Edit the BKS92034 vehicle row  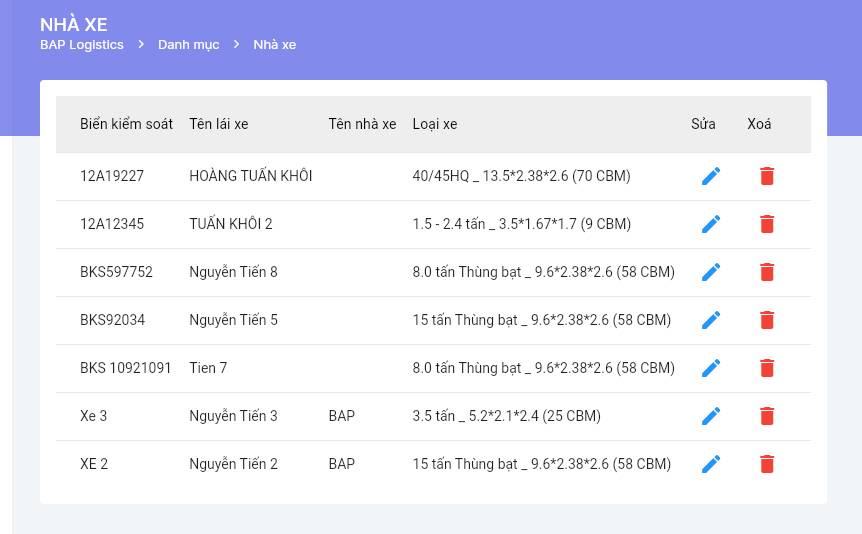pos(711,320)
